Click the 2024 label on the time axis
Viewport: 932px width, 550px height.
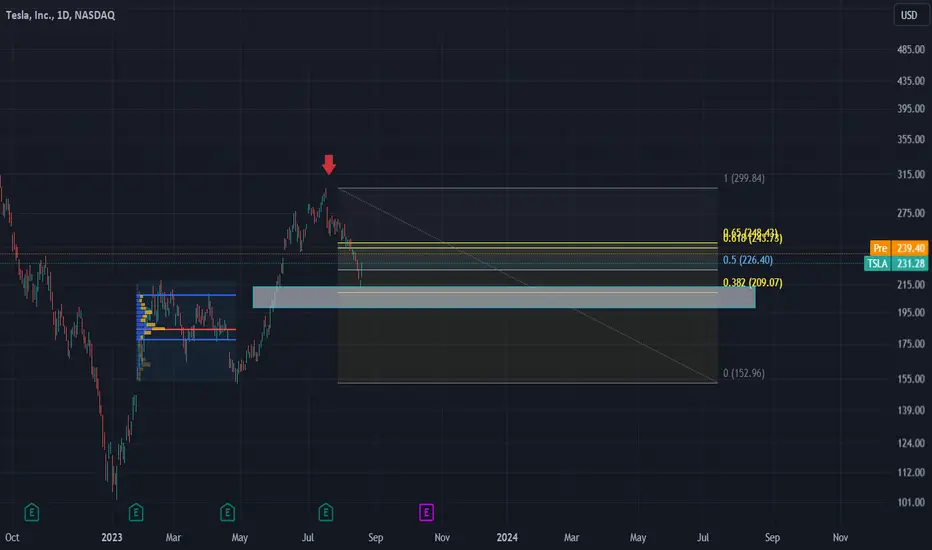pyautogui.click(x=507, y=538)
